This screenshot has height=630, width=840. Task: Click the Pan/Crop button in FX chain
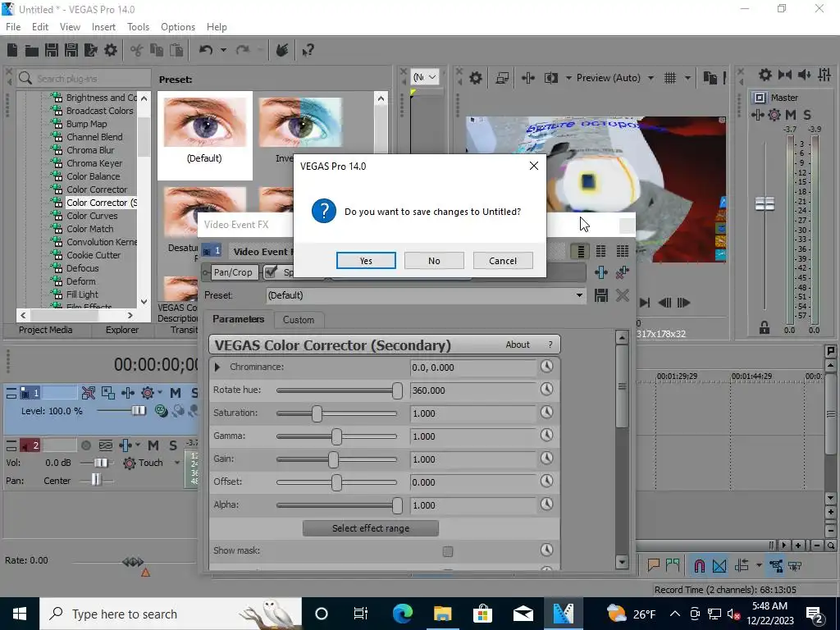(232, 272)
